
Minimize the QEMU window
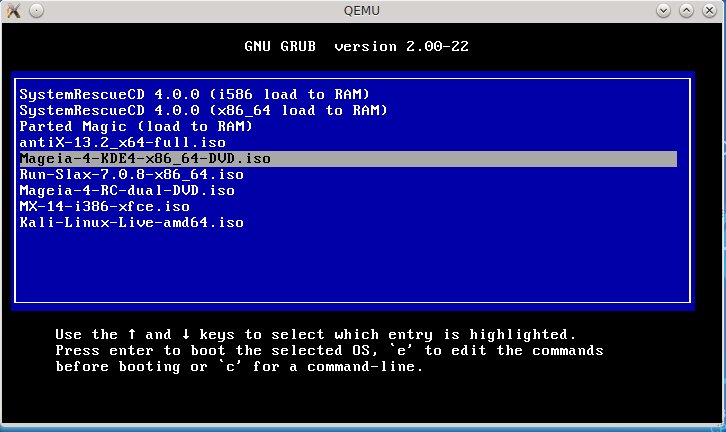tap(663, 10)
